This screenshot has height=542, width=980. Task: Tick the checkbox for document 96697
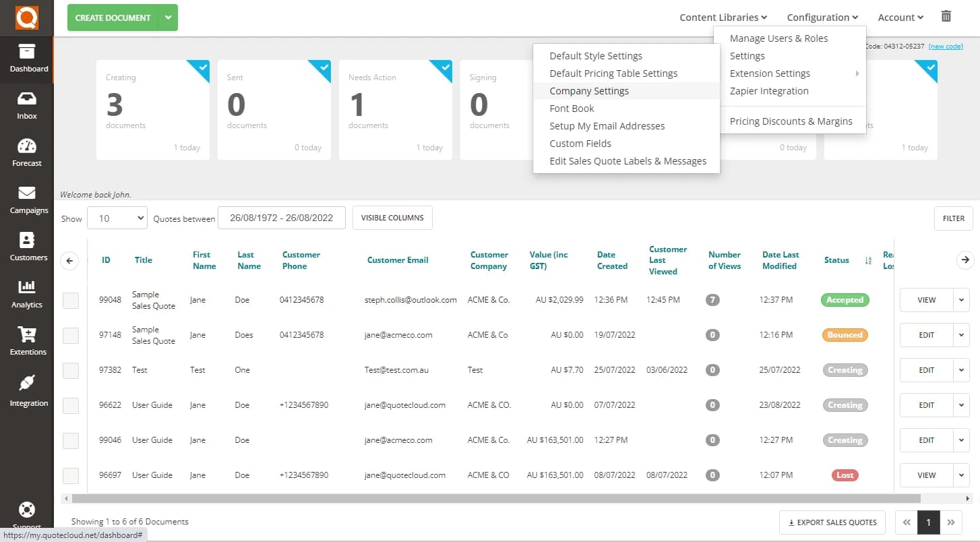pyautogui.click(x=70, y=475)
